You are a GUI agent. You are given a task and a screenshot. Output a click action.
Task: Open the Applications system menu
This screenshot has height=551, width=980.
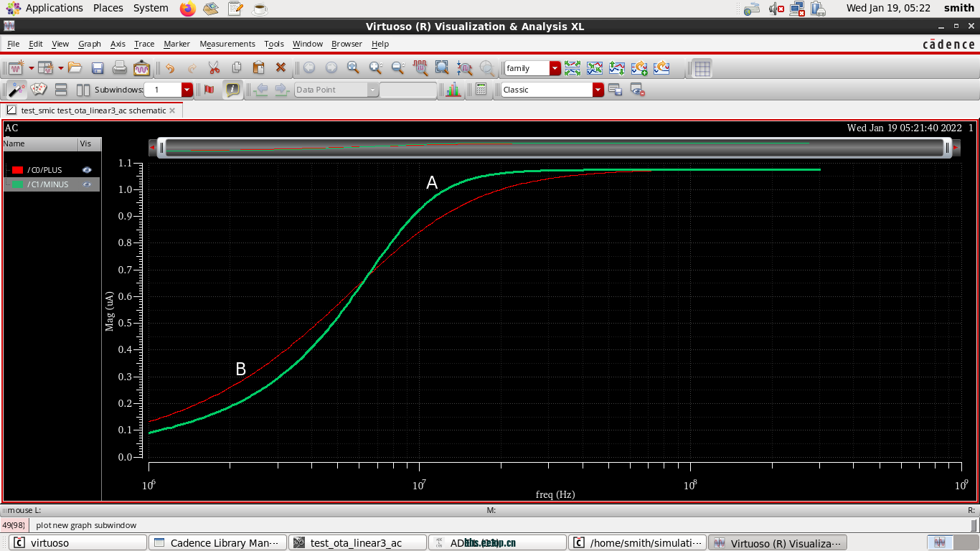coord(44,8)
